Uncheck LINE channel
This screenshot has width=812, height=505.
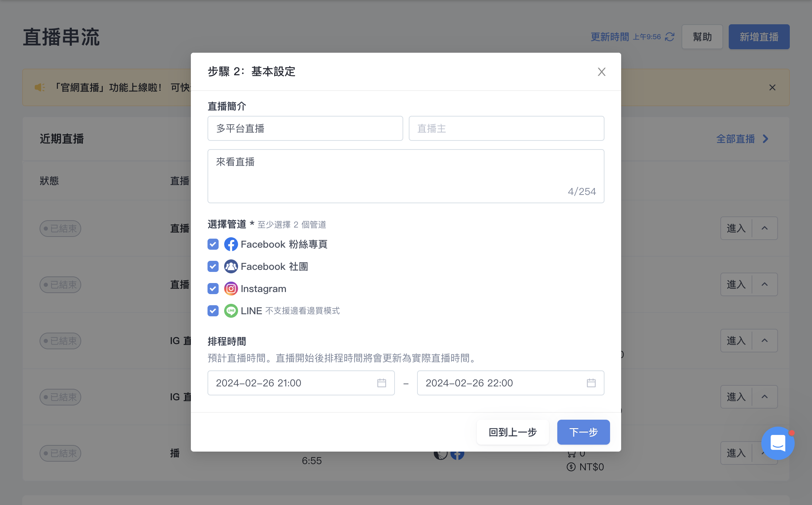coord(213,311)
